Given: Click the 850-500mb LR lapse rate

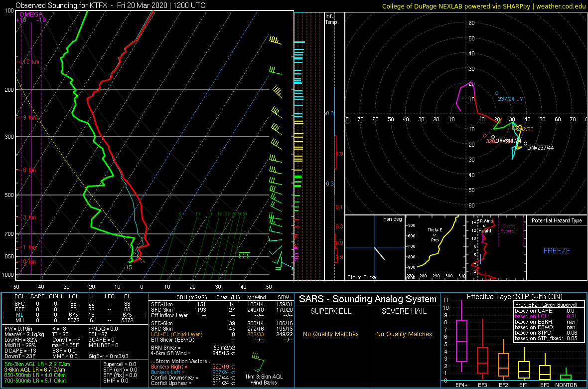Looking at the screenshot, I should tap(35, 376).
